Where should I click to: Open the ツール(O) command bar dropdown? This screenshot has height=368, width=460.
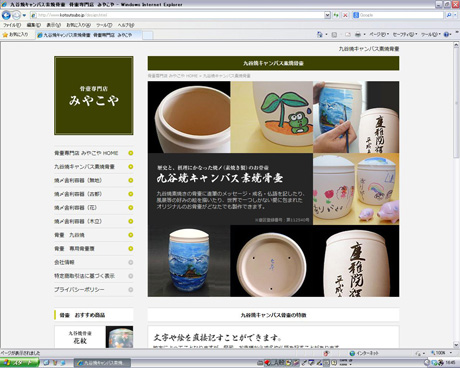(x=431, y=34)
